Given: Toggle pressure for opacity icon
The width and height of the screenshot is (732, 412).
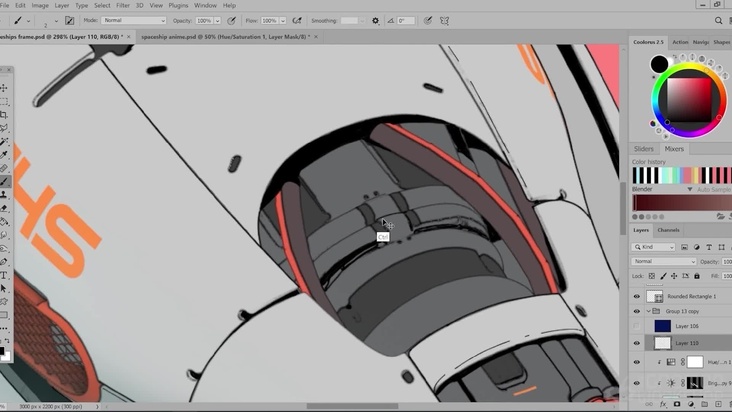Looking at the screenshot, I should [x=232, y=20].
